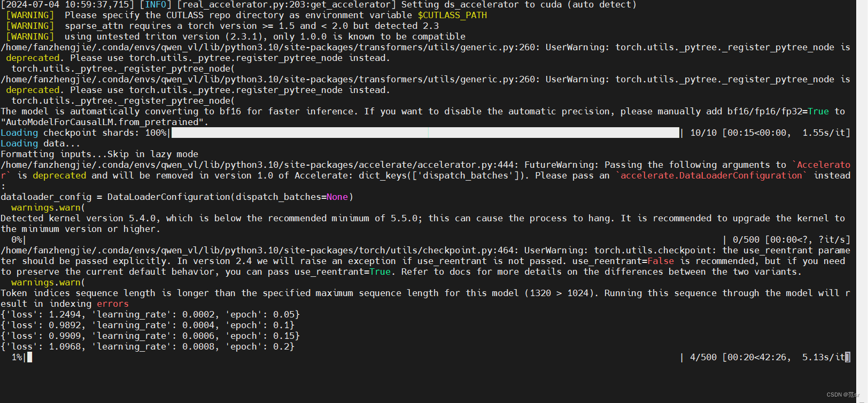The width and height of the screenshot is (868, 403).
Task: Click the accelerate.DataLoaderConfiguration red text
Action: click(x=711, y=175)
